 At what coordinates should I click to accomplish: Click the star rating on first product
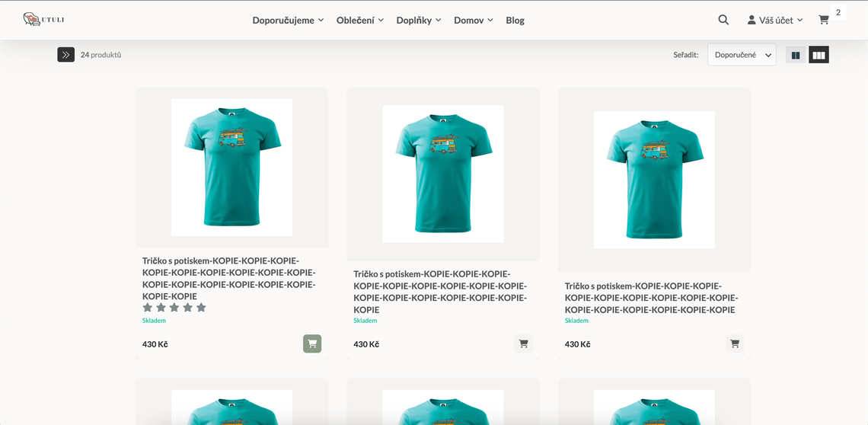(174, 308)
